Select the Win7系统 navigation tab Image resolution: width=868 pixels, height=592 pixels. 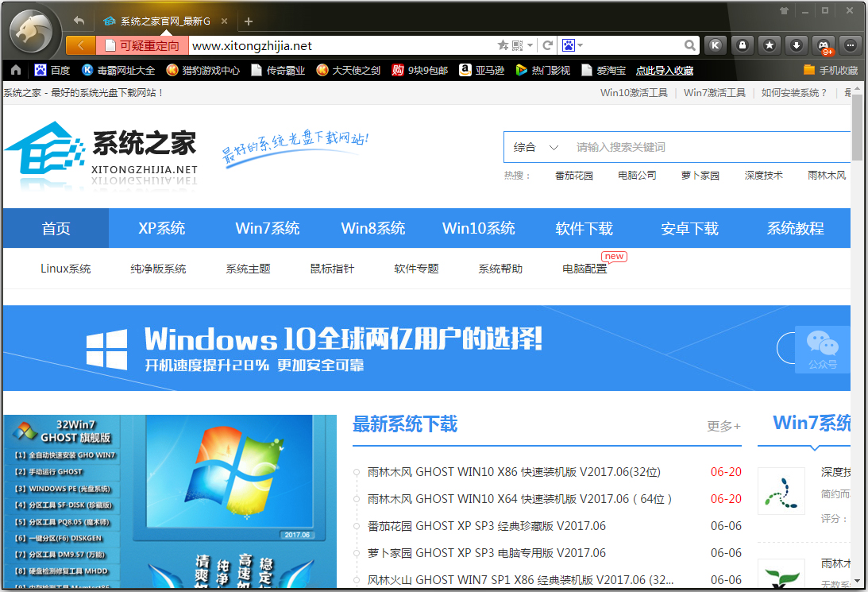coord(268,229)
